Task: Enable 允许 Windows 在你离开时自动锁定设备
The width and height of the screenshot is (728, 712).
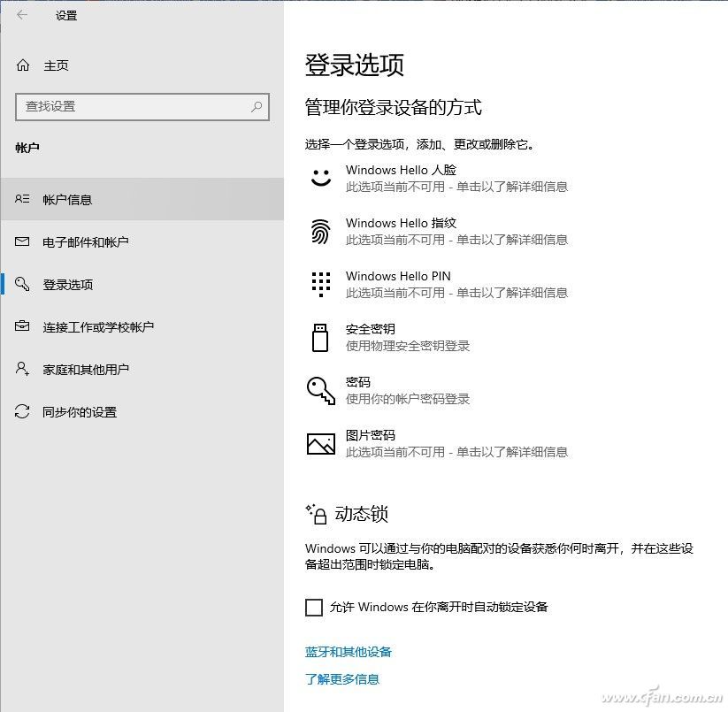Action: click(314, 608)
